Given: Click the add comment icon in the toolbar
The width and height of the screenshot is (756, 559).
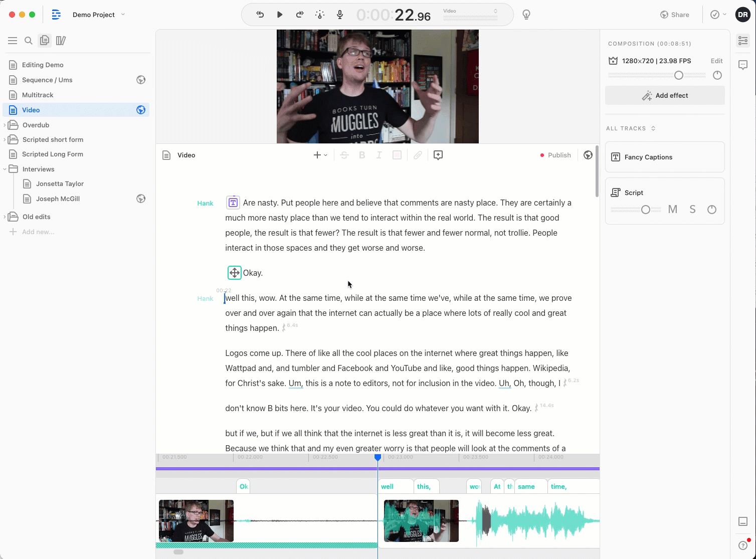Looking at the screenshot, I should click(438, 155).
